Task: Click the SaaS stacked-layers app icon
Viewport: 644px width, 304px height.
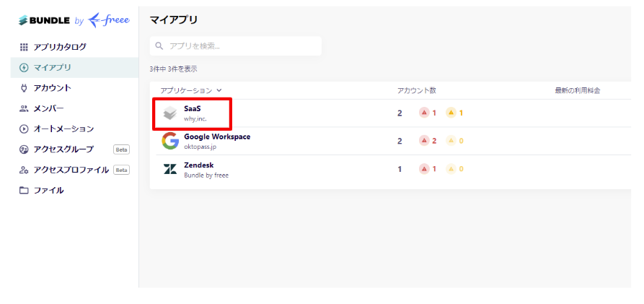Action: pos(170,113)
